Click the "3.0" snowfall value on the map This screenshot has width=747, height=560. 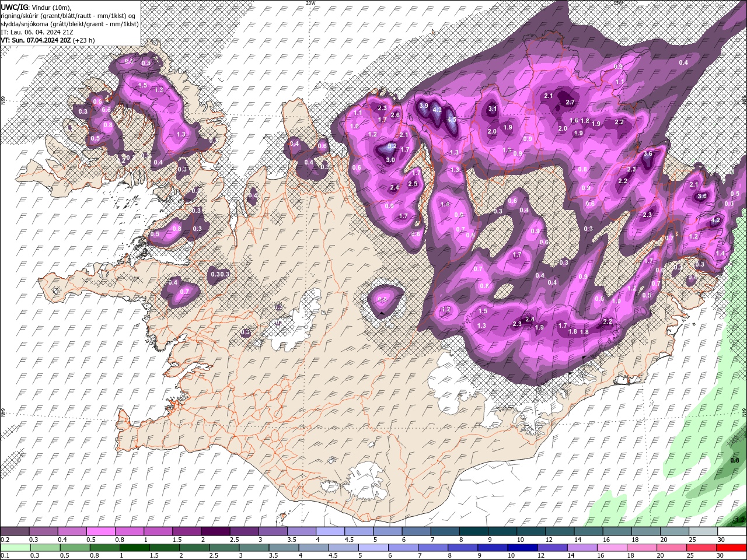390,160
